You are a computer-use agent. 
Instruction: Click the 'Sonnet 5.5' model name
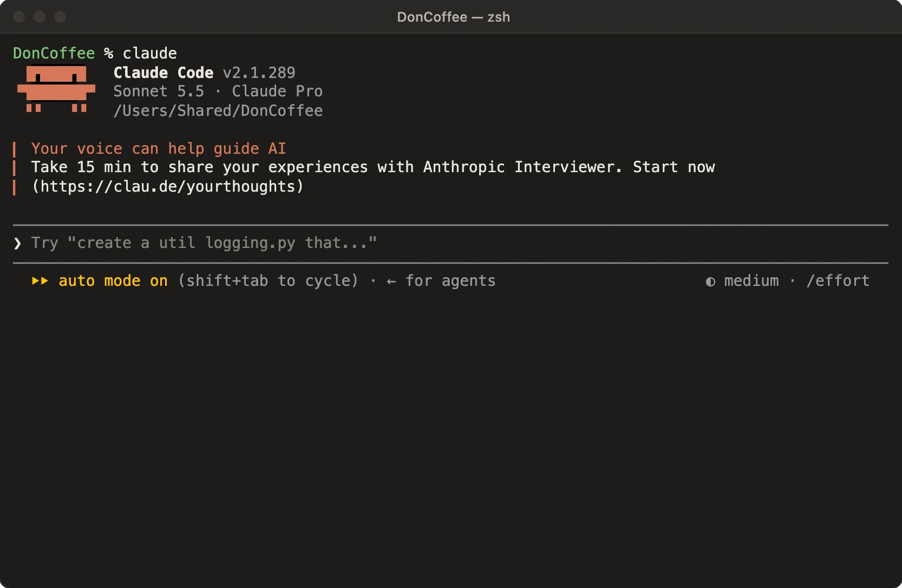(x=159, y=91)
